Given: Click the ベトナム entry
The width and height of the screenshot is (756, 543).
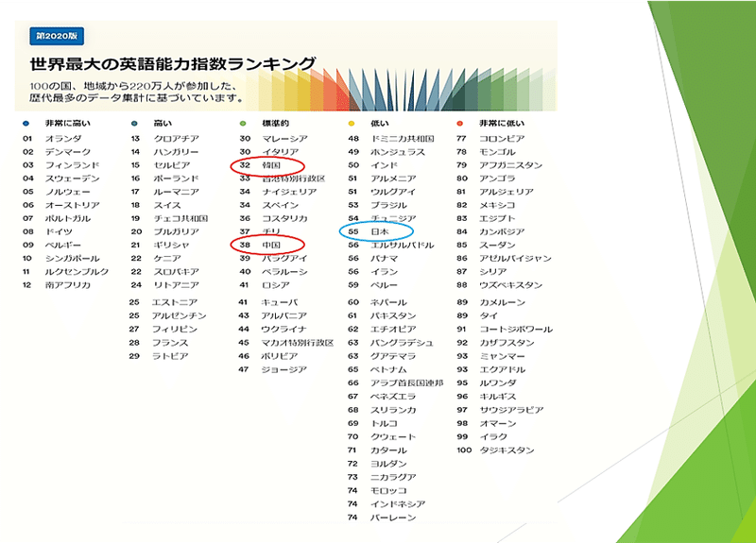Looking at the screenshot, I should (x=388, y=369).
